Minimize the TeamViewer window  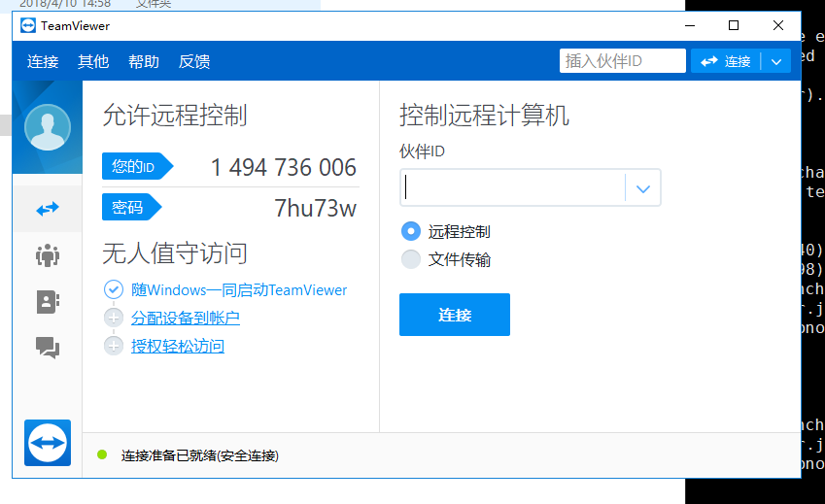[x=690, y=26]
